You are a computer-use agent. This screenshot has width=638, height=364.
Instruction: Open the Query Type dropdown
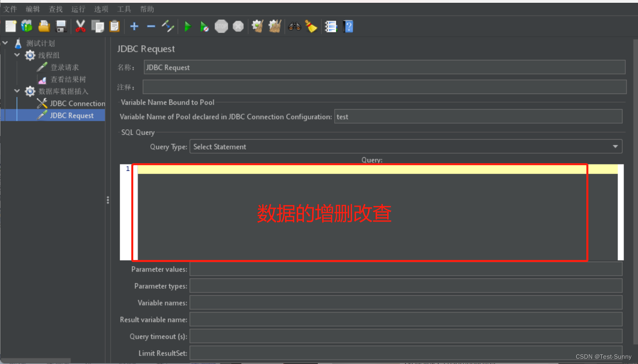(406, 146)
